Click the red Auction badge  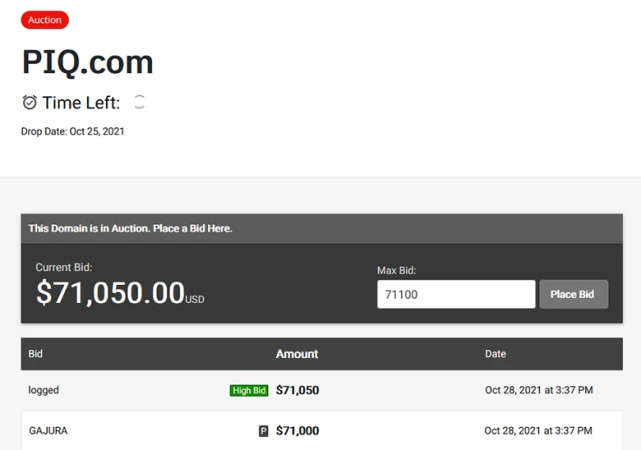[x=45, y=20]
